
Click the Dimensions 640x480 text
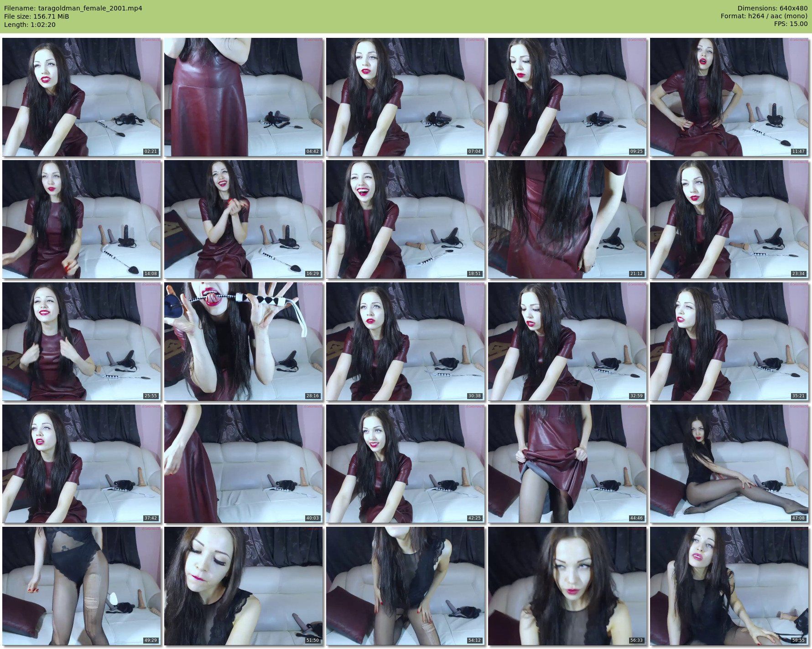[x=772, y=8]
